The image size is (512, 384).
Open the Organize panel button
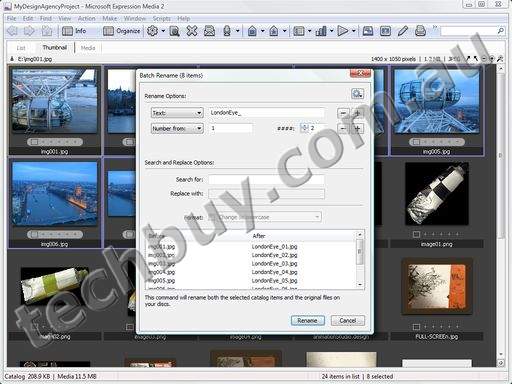click(121, 31)
